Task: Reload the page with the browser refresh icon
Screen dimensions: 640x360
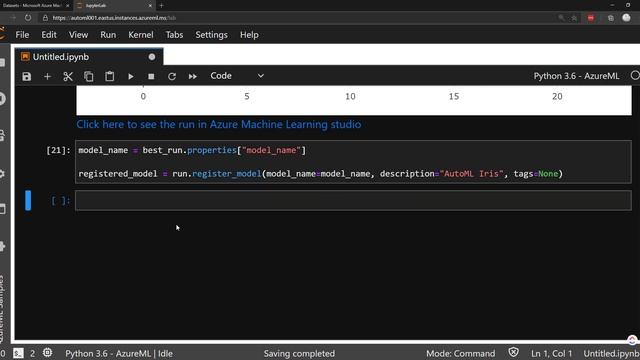Action: (28, 18)
